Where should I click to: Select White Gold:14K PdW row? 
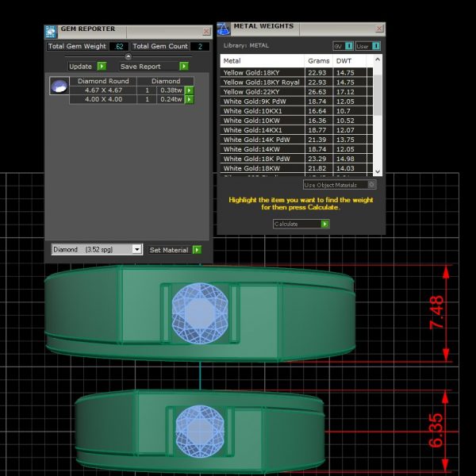click(x=296, y=140)
